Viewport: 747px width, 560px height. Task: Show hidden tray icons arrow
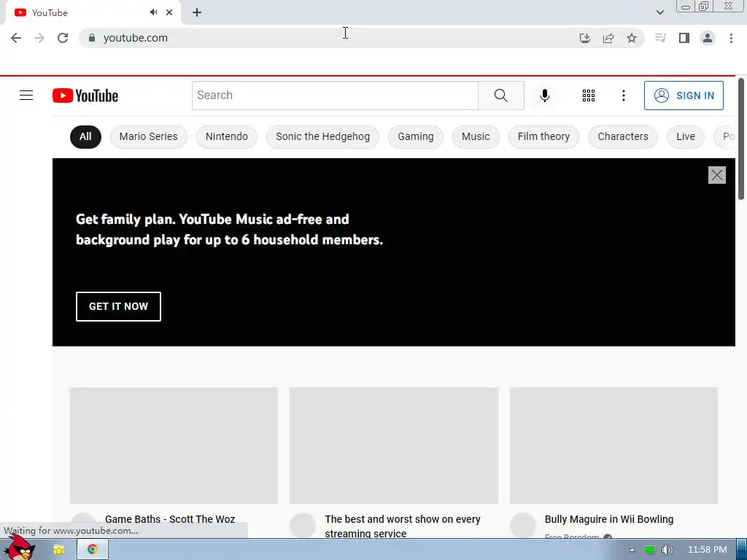(632, 550)
